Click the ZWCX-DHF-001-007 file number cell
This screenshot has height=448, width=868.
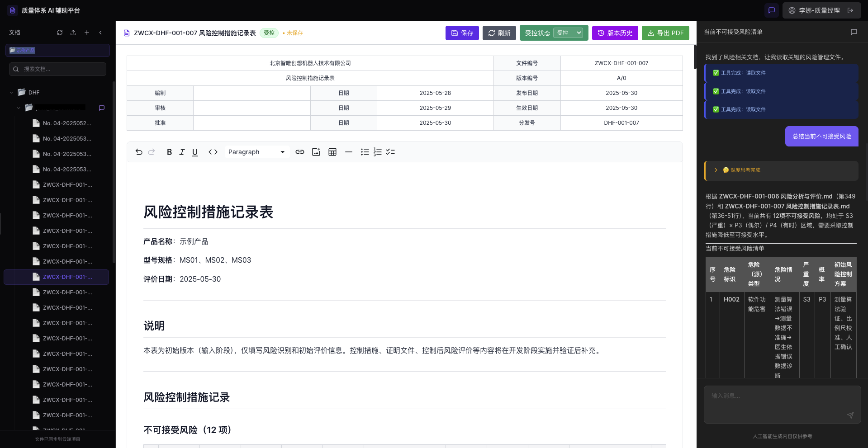[621, 63]
